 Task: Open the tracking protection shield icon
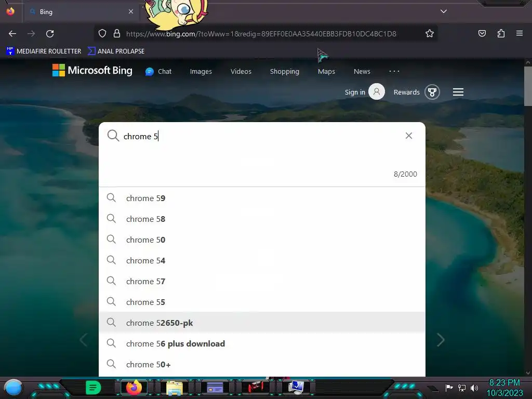point(102,33)
